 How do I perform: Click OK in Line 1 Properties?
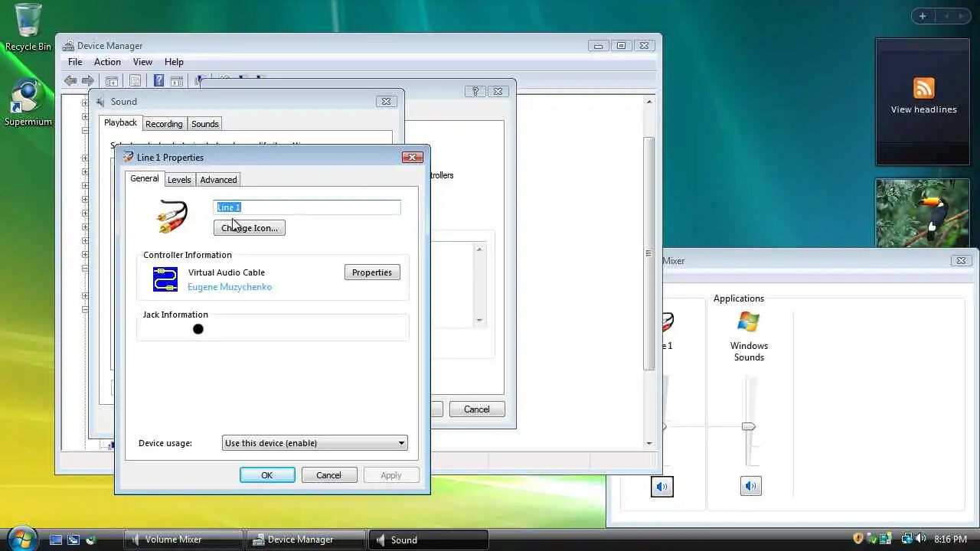point(267,475)
